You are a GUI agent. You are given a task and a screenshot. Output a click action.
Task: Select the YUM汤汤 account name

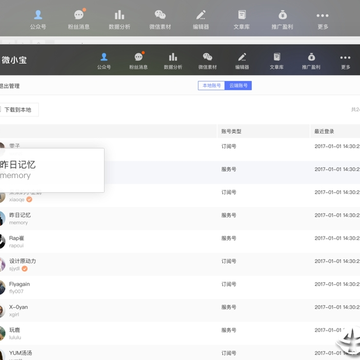(x=21, y=353)
